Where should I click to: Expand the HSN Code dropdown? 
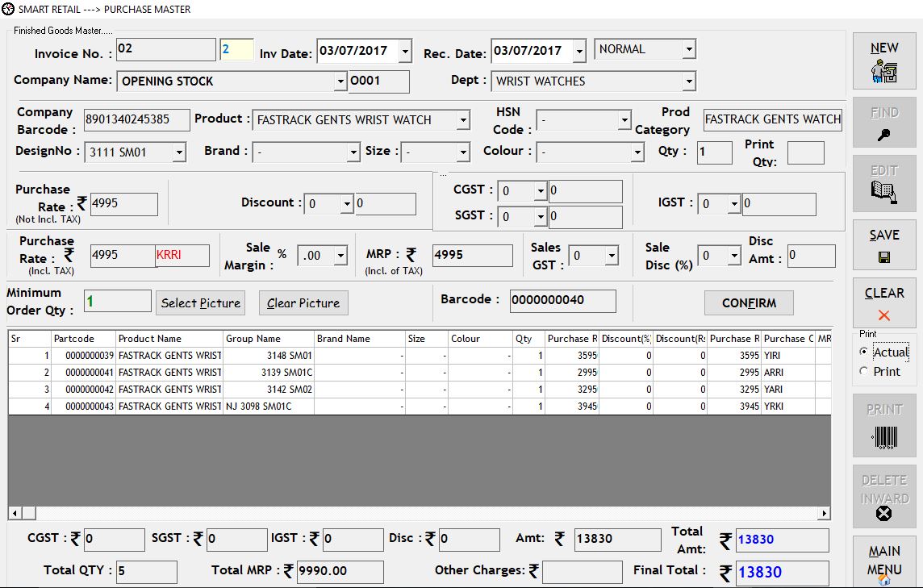(624, 120)
